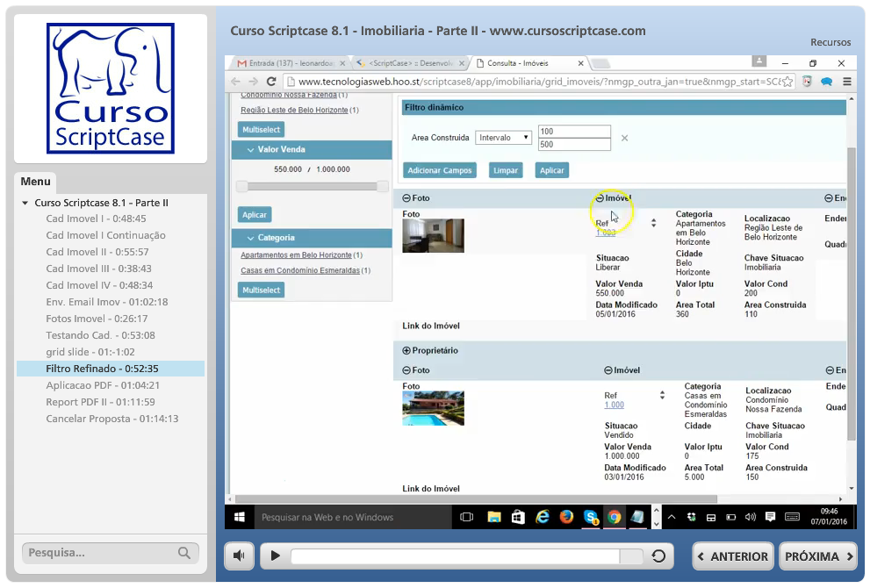This screenshot has width=870, height=588.
Task: Click the search magnifier icon
Action: [184, 553]
